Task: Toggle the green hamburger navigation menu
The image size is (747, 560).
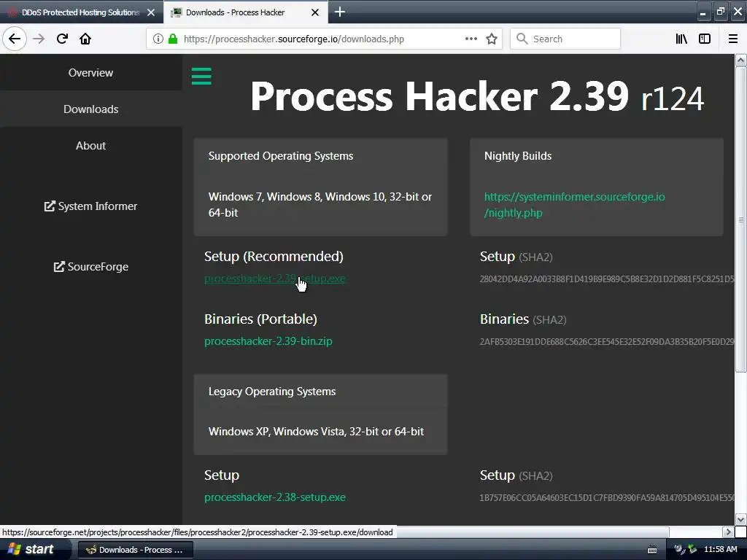Action: click(201, 76)
